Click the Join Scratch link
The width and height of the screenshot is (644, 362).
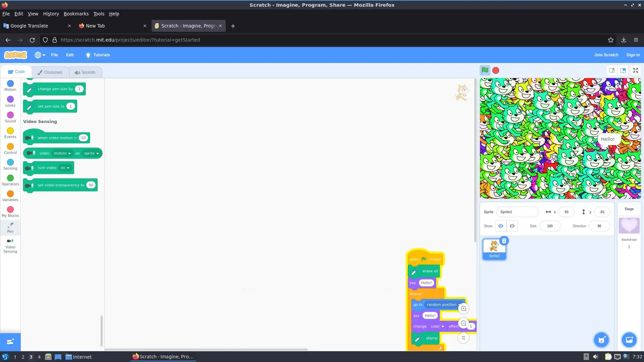[x=606, y=55]
